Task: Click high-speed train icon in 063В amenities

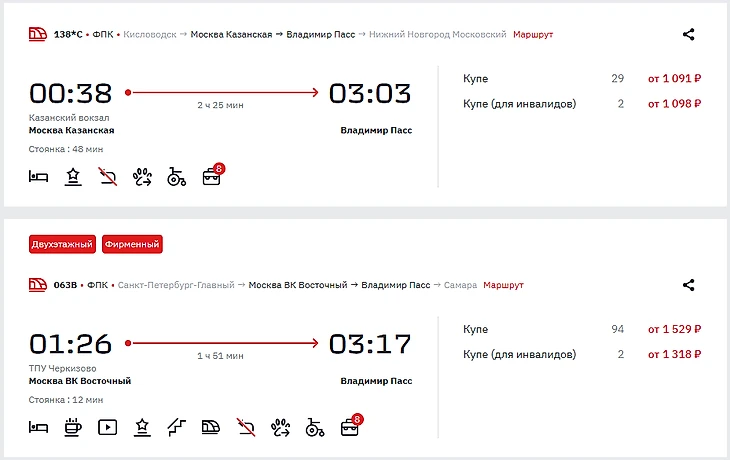Action: 211,427
